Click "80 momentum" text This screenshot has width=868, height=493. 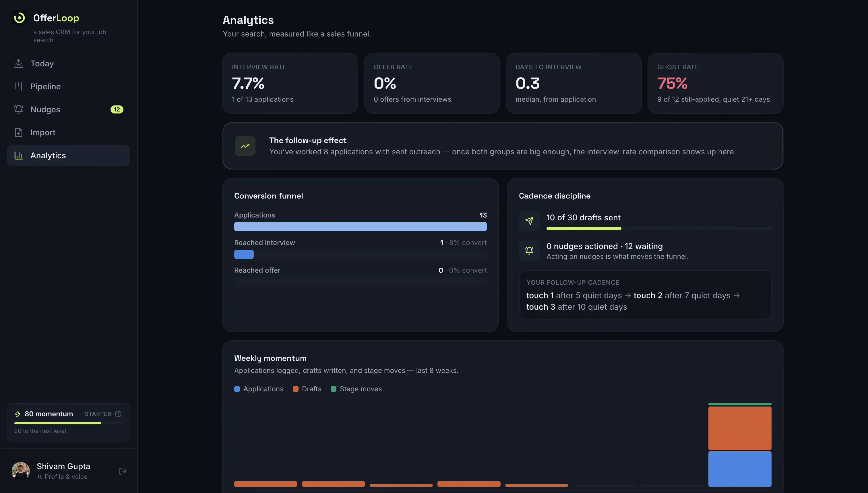[49, 414]
